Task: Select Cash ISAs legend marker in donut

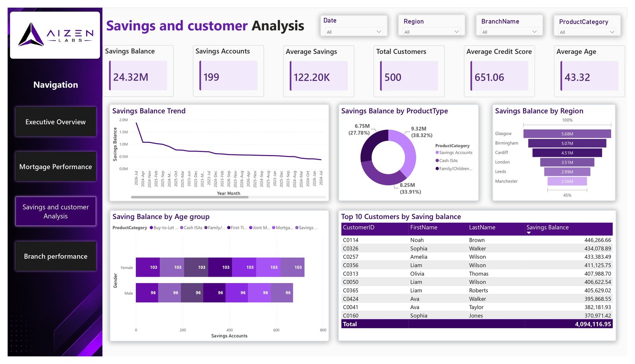Action: tap(437, 161)
